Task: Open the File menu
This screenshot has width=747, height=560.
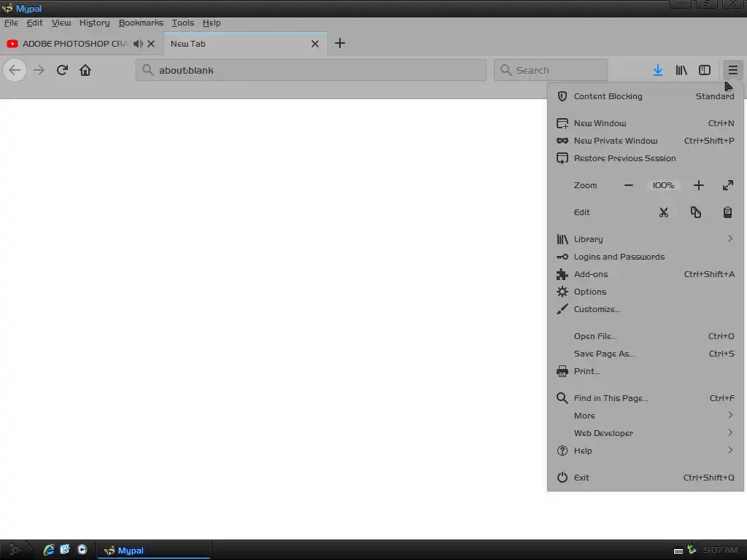Action: pyautogui.click(x=11, y=23)
